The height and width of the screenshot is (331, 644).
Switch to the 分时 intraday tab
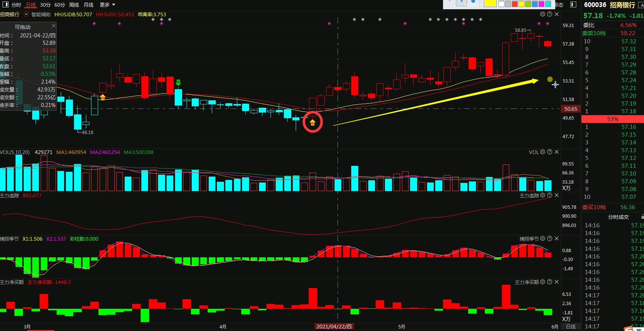point(16,5)
